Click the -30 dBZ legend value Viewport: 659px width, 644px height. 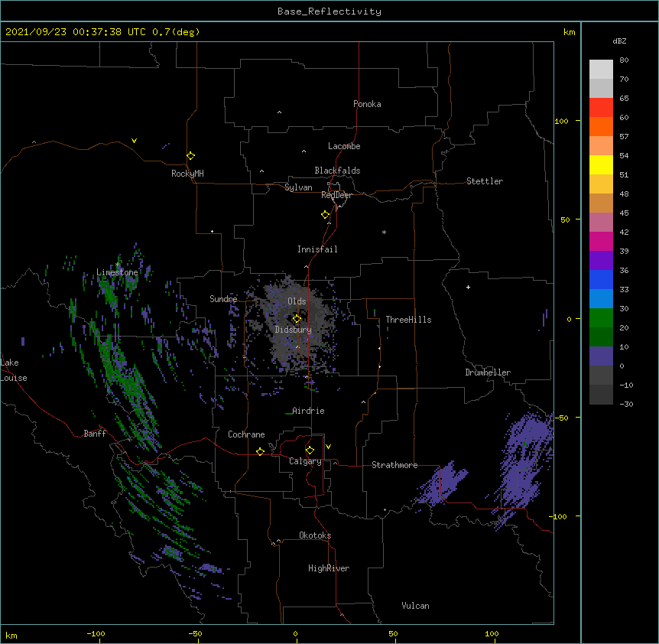[626, 404]
